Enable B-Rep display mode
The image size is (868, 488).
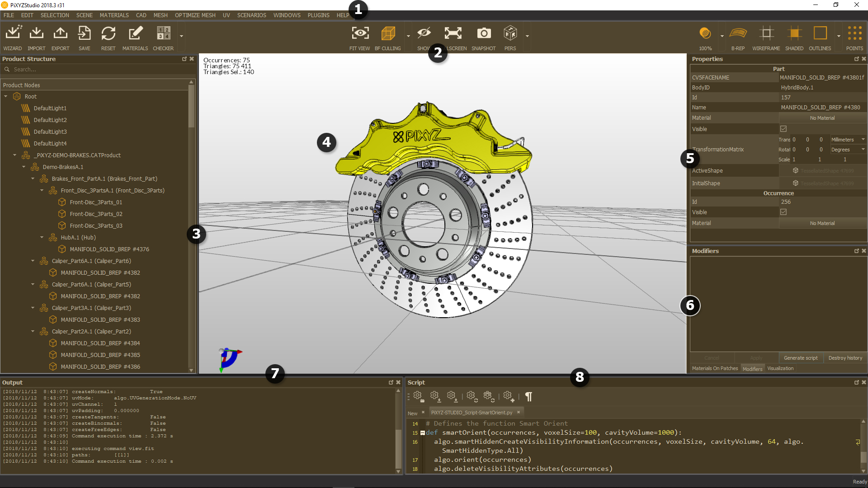click(x=738, y=33)
